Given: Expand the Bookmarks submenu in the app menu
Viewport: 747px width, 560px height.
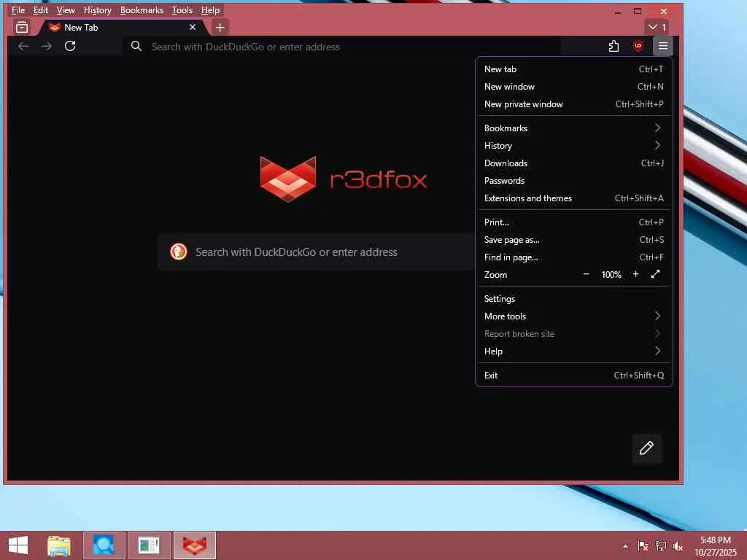Looking at the screenshot, I should (573, 128).
